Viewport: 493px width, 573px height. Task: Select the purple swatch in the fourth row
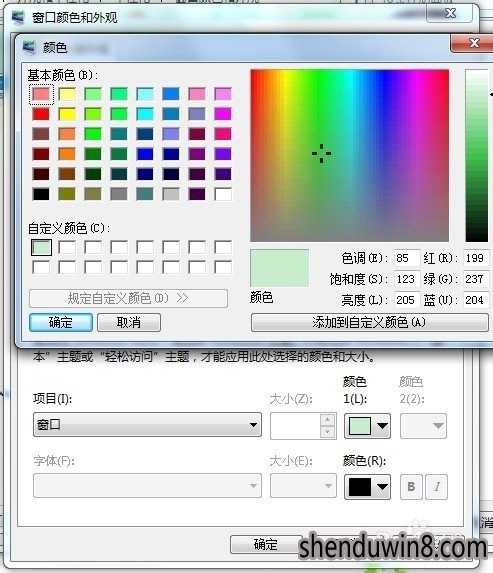click(x=197, y=154)
